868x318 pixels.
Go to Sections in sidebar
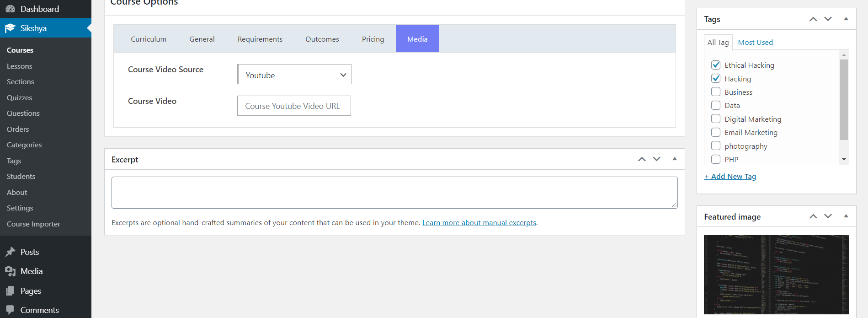tap(20, 82)
